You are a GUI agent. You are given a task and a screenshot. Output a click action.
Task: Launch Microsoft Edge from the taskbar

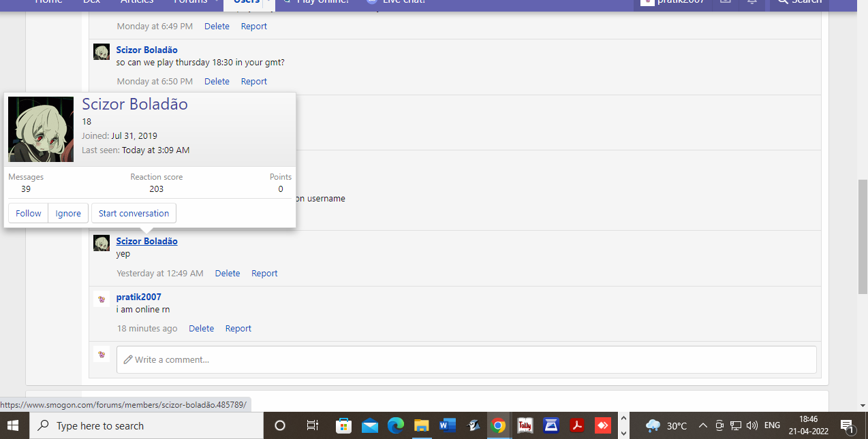pos(396,425)
